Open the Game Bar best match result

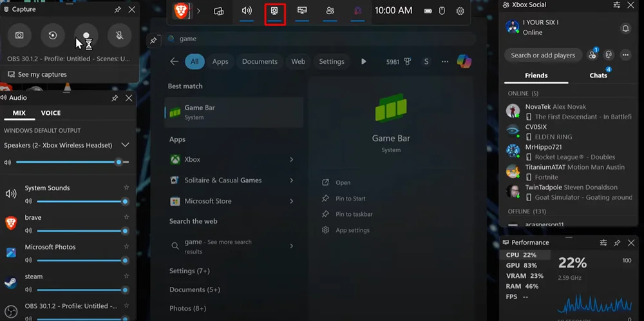[x=234, y=112]
